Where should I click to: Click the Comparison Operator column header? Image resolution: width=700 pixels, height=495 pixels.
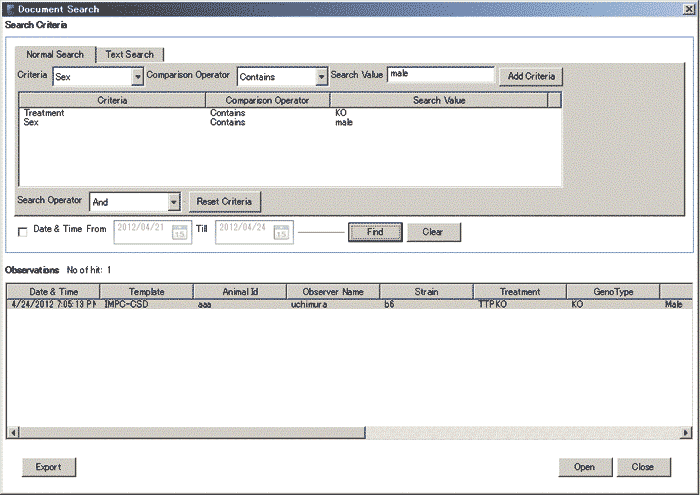coord(267,100)
